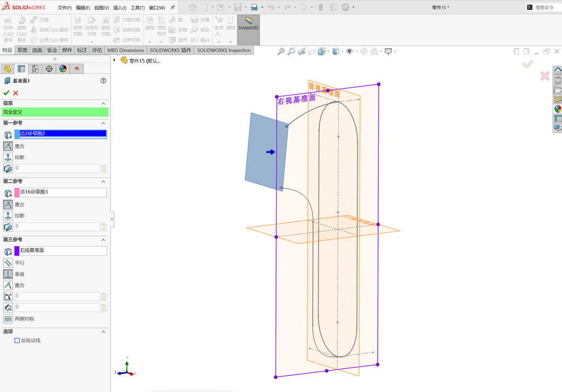Switch to the 曲面 ribbon tab
Screen dimensions: 562x392
click(37, 50)
